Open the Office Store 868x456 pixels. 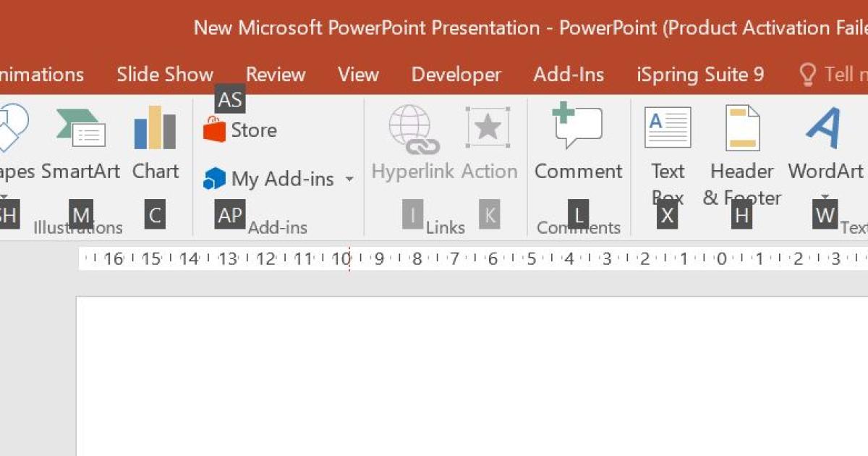click(240, 130)
